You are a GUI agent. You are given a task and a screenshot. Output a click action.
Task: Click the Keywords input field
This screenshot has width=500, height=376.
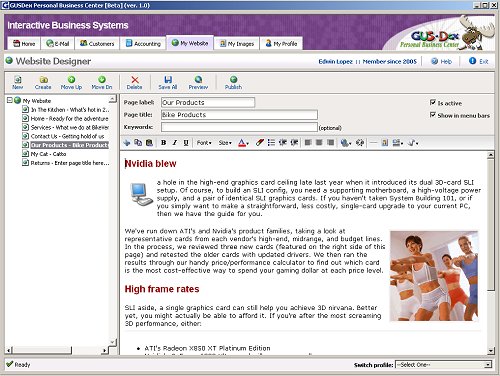tap(239, 127)
